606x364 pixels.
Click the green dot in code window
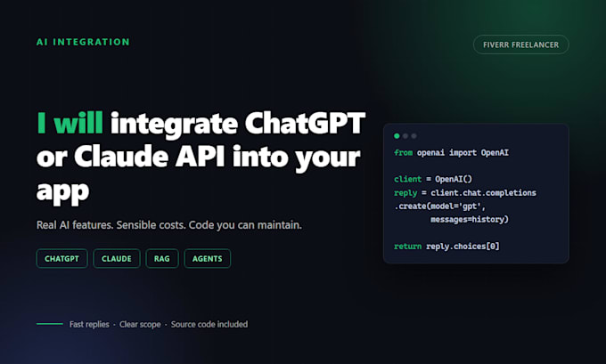pos(397,136)
